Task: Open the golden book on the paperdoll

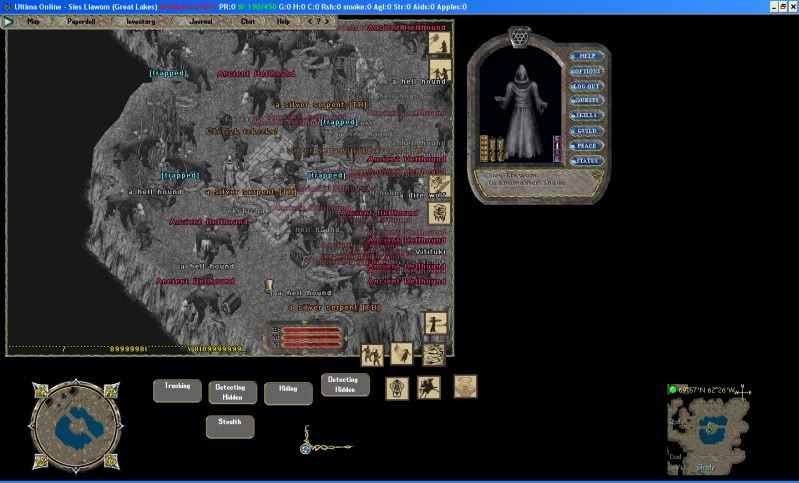Action: point(484,149)
